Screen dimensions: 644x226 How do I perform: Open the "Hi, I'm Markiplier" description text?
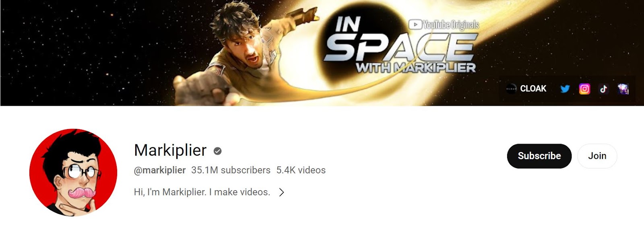coord(202,192)
